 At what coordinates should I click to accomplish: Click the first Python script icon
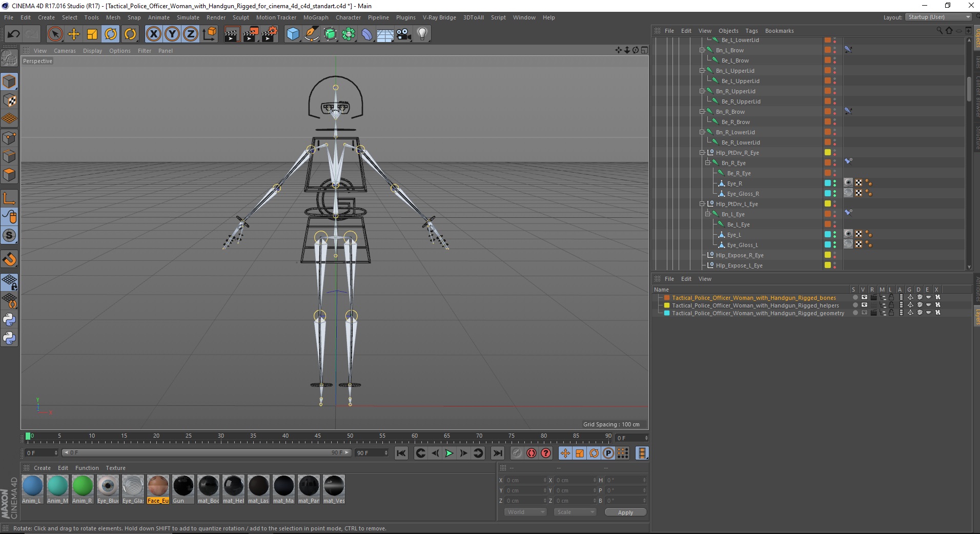[9, 320]
